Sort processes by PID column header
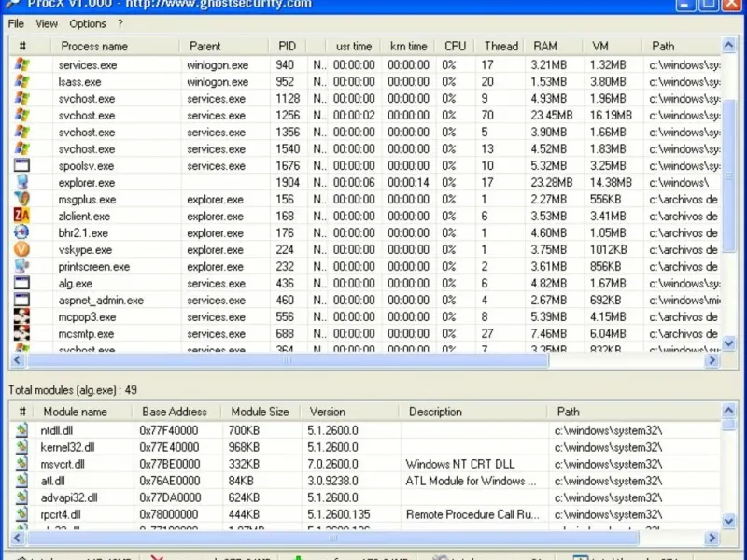747x560 pixels. click(288, 46)
